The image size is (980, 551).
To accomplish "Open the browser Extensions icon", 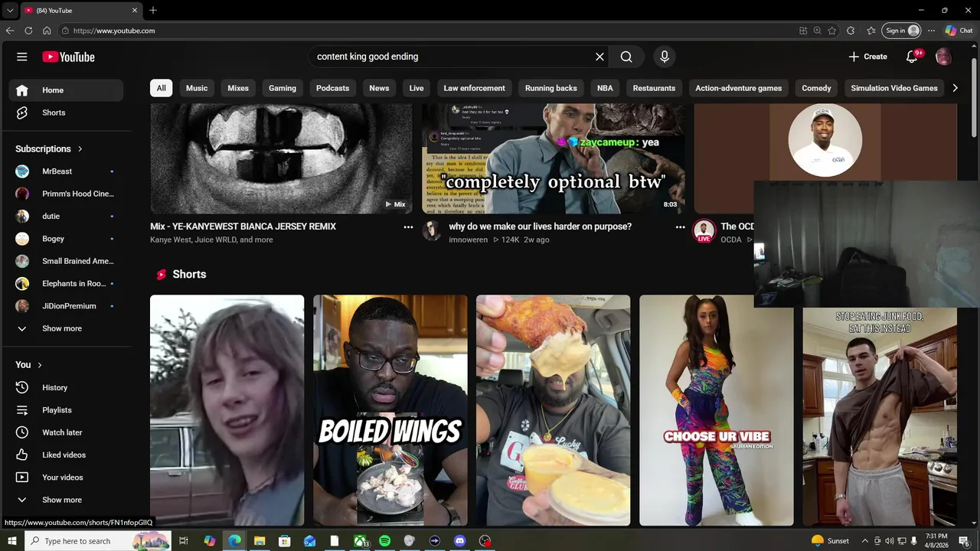I will (851, 31).
